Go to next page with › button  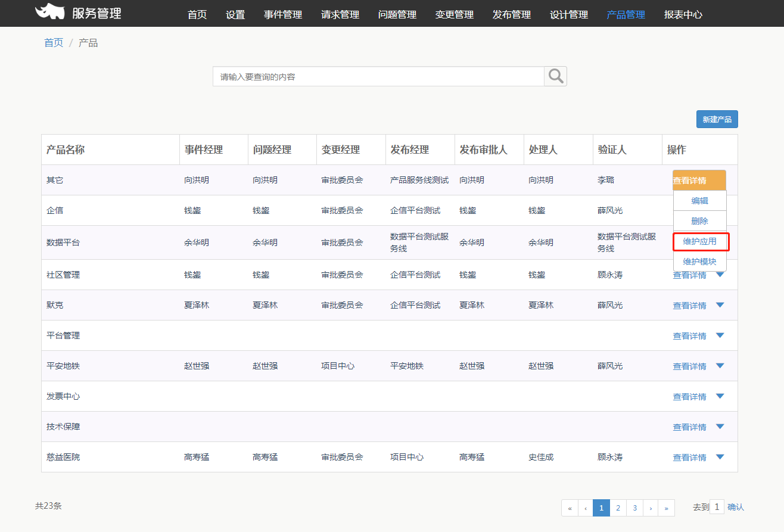[651, 508]
